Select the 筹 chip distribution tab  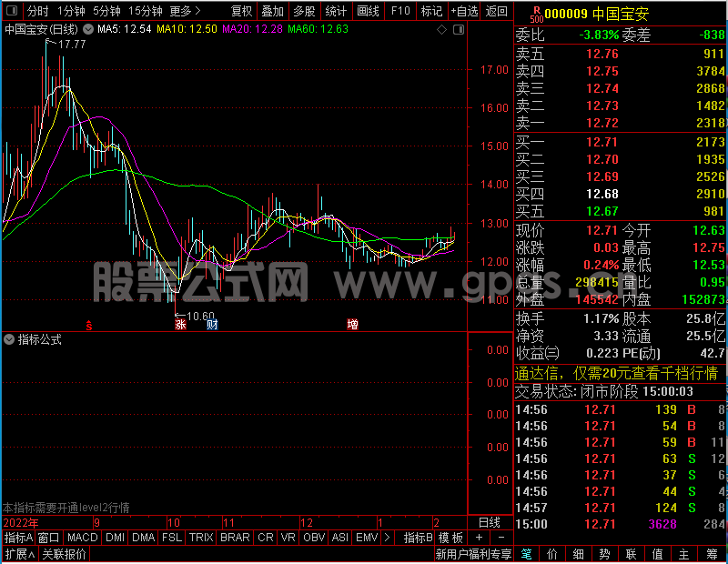click(x=713, y=554)
